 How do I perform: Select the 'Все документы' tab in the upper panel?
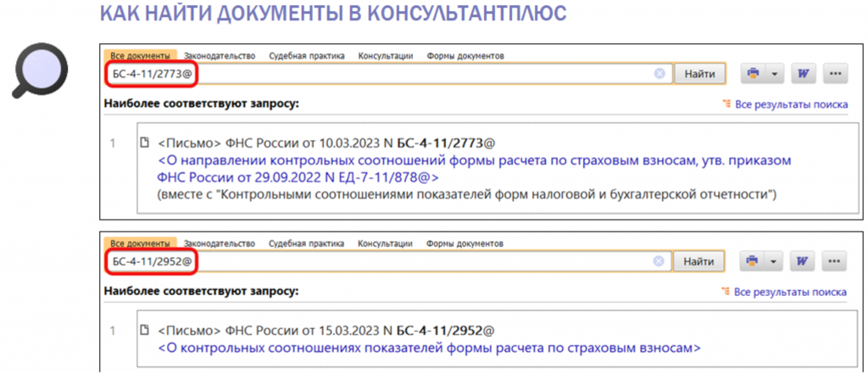pos(140,56)
